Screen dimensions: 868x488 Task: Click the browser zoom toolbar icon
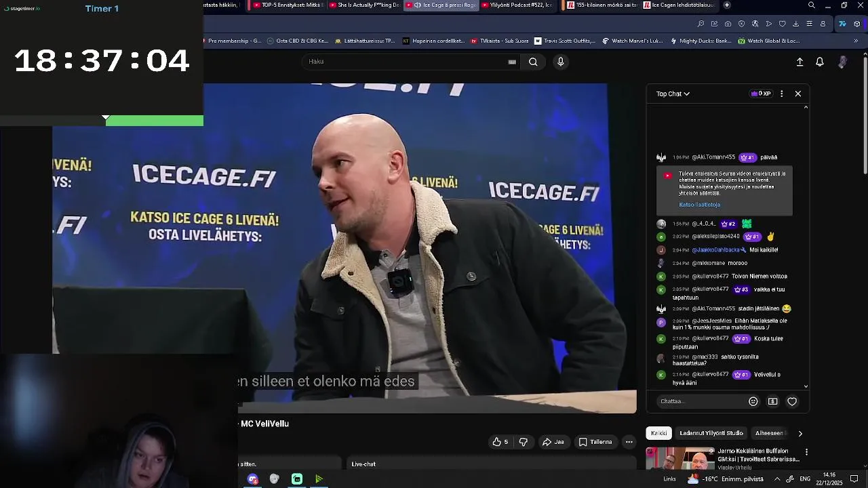(701, 24)
